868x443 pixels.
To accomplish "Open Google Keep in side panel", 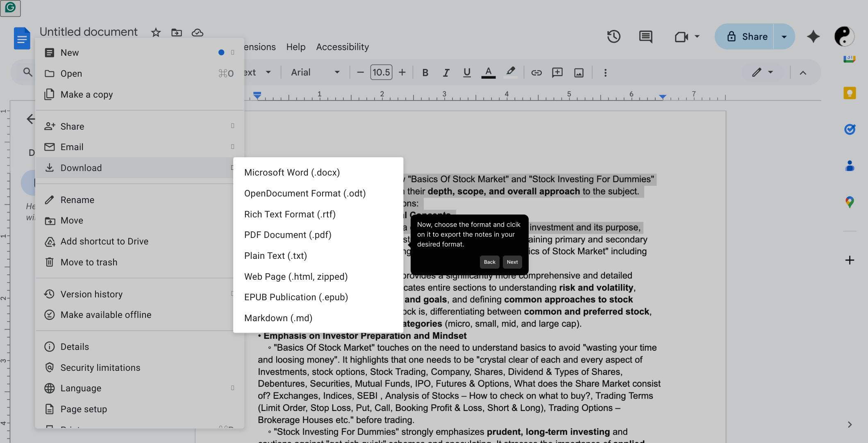I will [x=850, y=93].
